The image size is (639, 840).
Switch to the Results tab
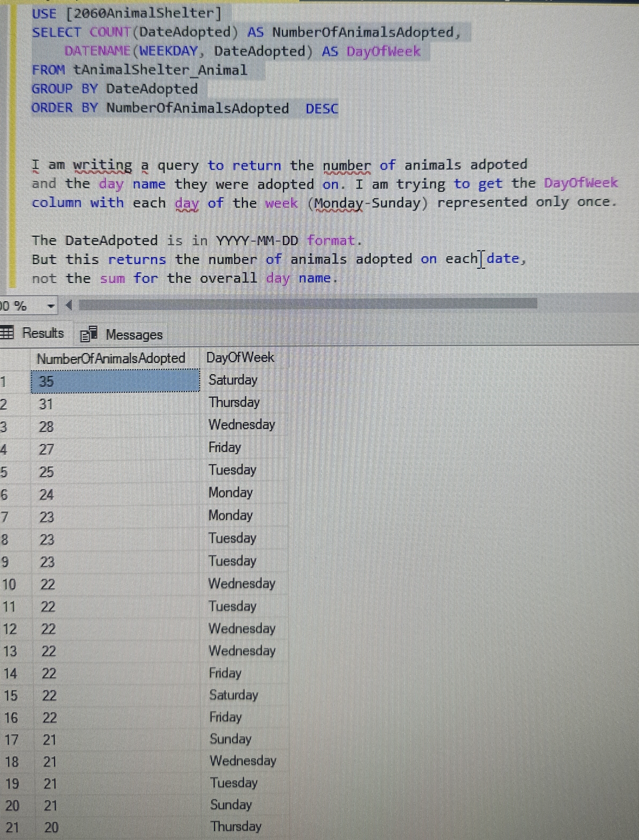click(43, 334)
